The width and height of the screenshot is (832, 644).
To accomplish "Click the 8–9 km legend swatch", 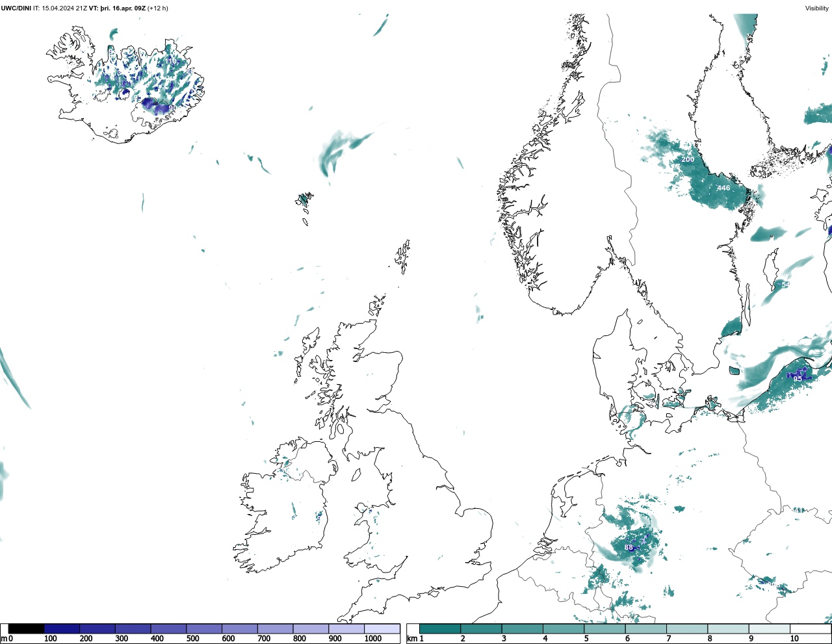I will [x=728, y=629].
